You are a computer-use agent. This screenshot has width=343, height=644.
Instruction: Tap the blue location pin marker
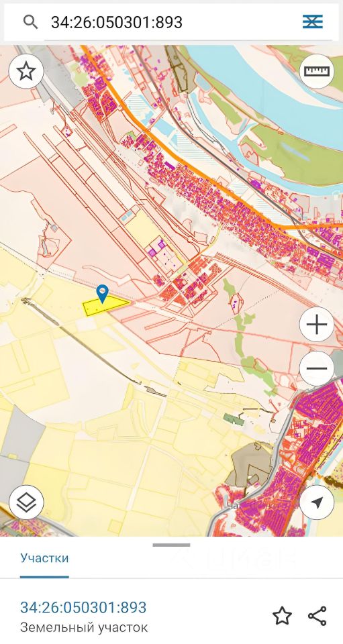pyautogui.click(x=102, y=294)
